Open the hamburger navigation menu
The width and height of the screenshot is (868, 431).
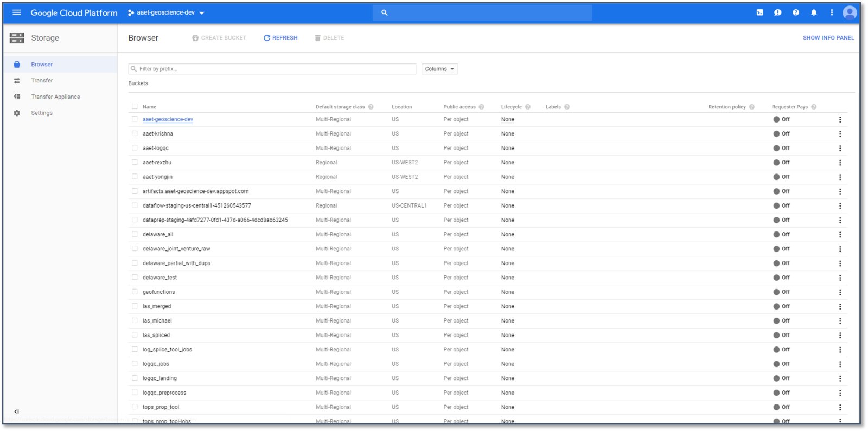pos(17,12)
